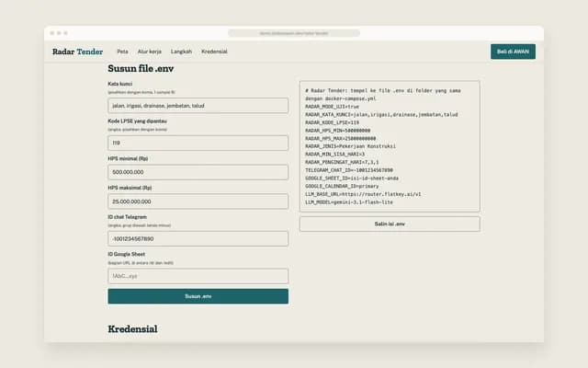588x368 pixels.
Task: Jump to Kredensial nav item
Action: pos(214,52)
